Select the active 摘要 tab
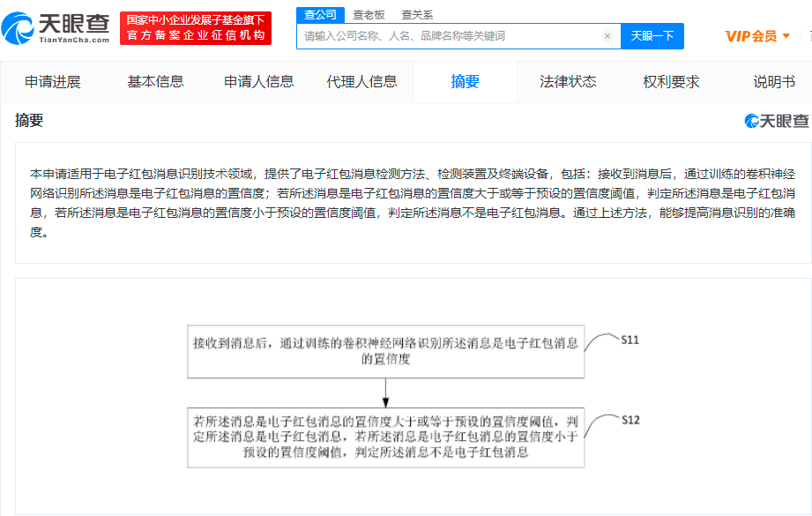The height and width of the screenshot is (516, 812). coord(465,82)
